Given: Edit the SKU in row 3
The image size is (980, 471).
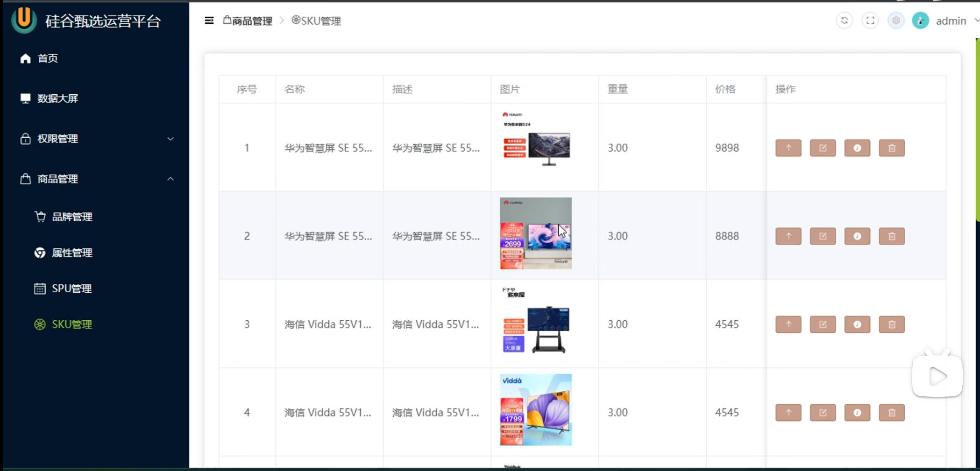Looking at the screenshot, I should [x=823, y=324].
